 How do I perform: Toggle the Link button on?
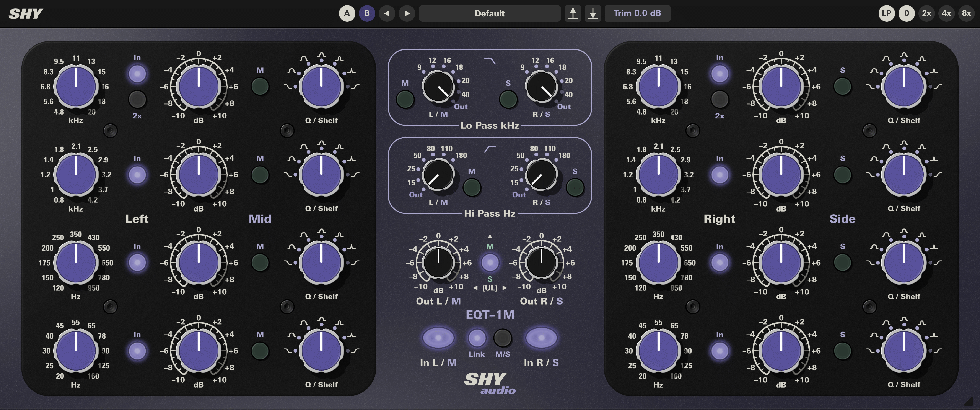477,338
